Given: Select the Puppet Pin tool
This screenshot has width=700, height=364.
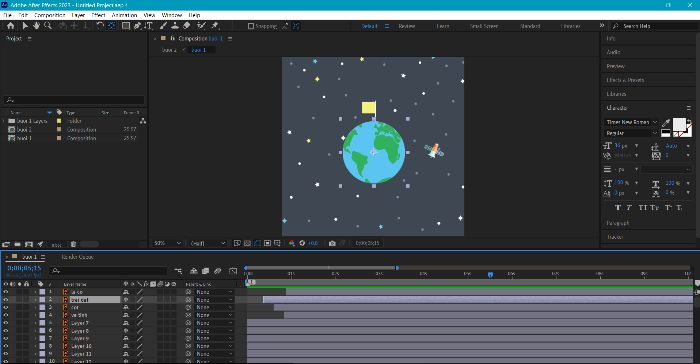Looking at the screenshot, I should coord(215,26).
